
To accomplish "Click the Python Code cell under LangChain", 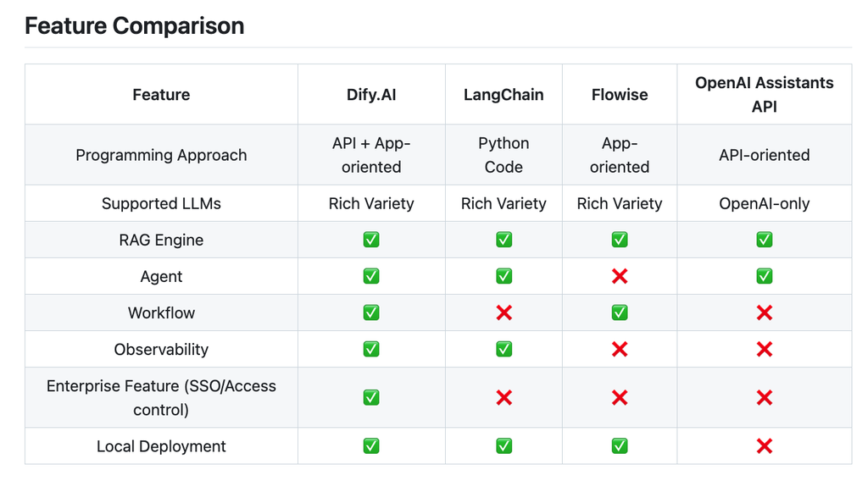I will 504,155.
